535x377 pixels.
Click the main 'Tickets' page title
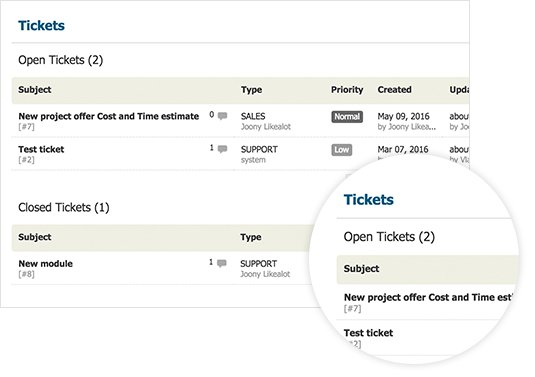click(41, 26)
